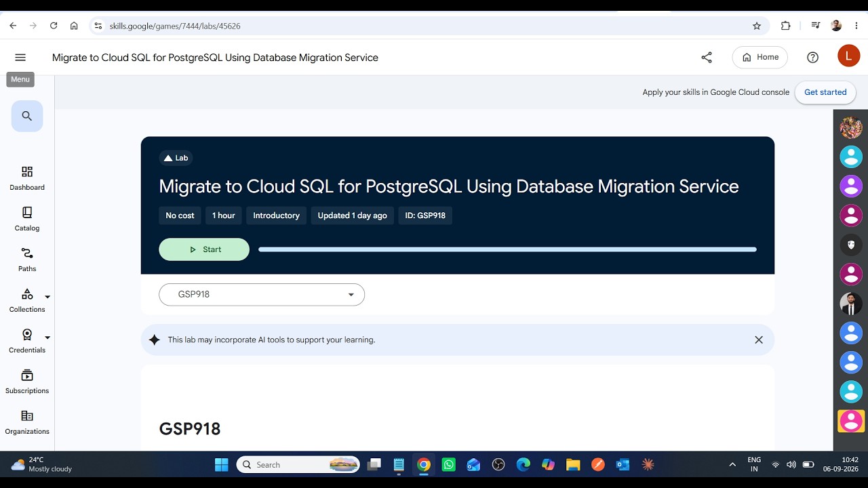The image size is (868, 488).
Task: Open Credentials in the sidebar
Action: pos(27,341)
